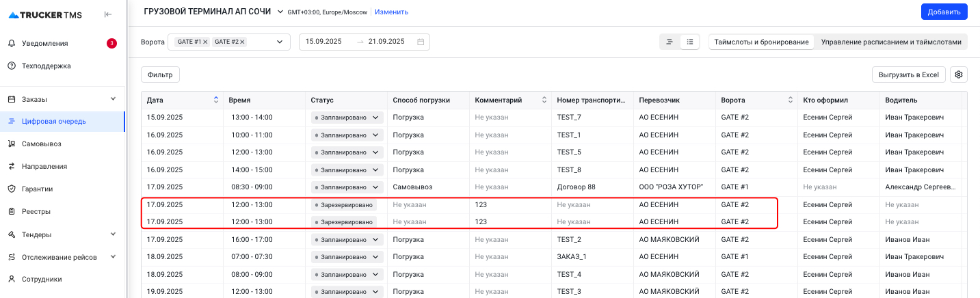Expand the Заказы sidebar section
Viewport: 980px width, 298px height.
(x=113, y=99)
